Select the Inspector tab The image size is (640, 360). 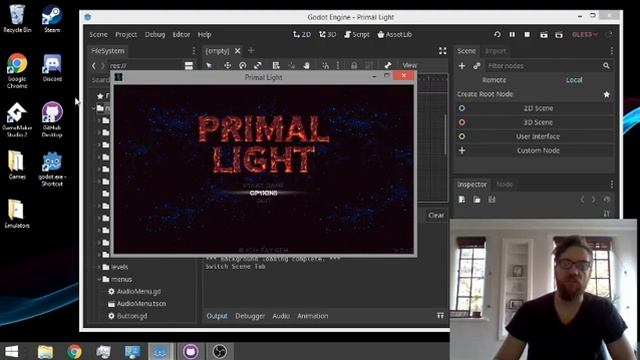point(472,184)
